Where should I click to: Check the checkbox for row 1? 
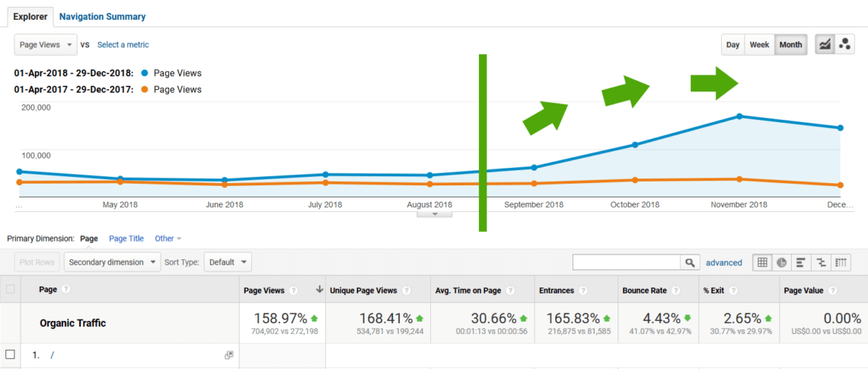coord(10,355)
